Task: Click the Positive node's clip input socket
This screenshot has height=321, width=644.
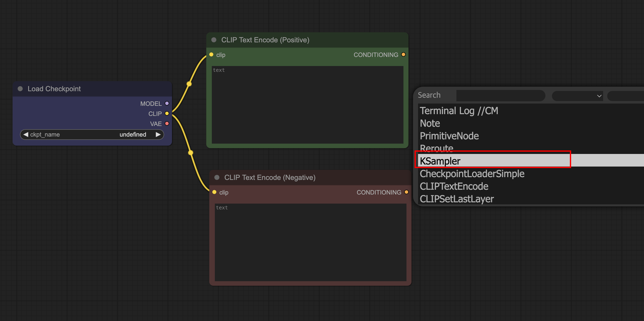Action: tap(211, 55)
